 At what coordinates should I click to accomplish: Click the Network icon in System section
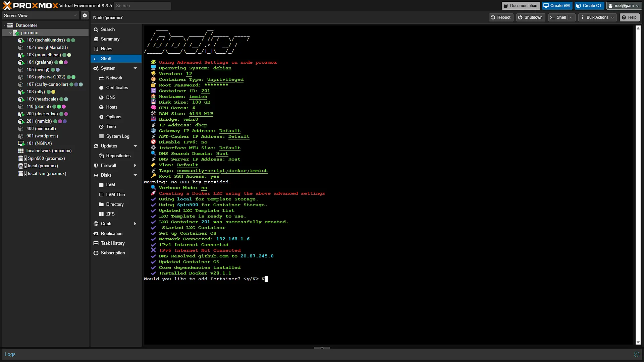tap(101, 78)
